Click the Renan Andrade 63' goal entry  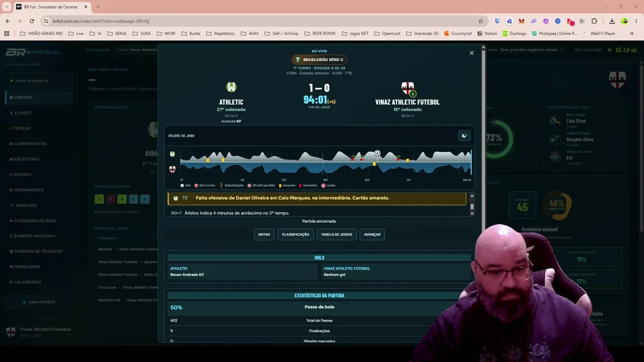[x=187, y=275]
